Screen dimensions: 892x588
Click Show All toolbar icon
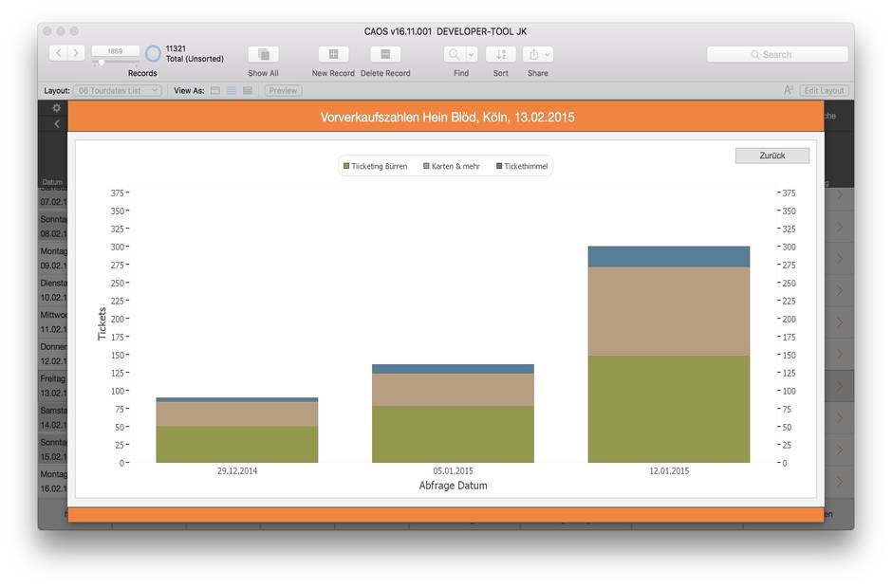point(264,54)
